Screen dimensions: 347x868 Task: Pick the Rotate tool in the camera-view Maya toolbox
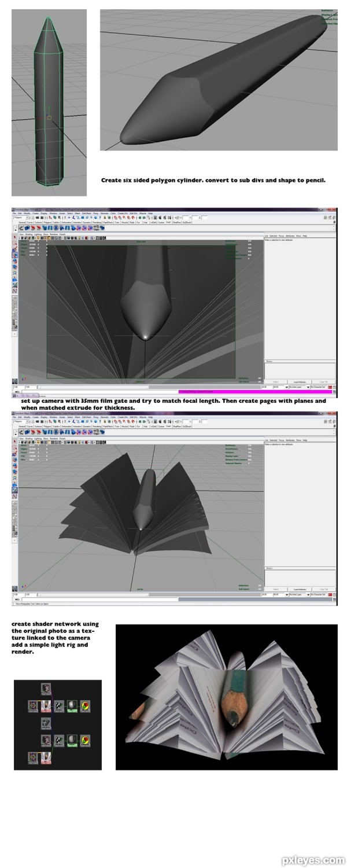(x=14, y=261)
